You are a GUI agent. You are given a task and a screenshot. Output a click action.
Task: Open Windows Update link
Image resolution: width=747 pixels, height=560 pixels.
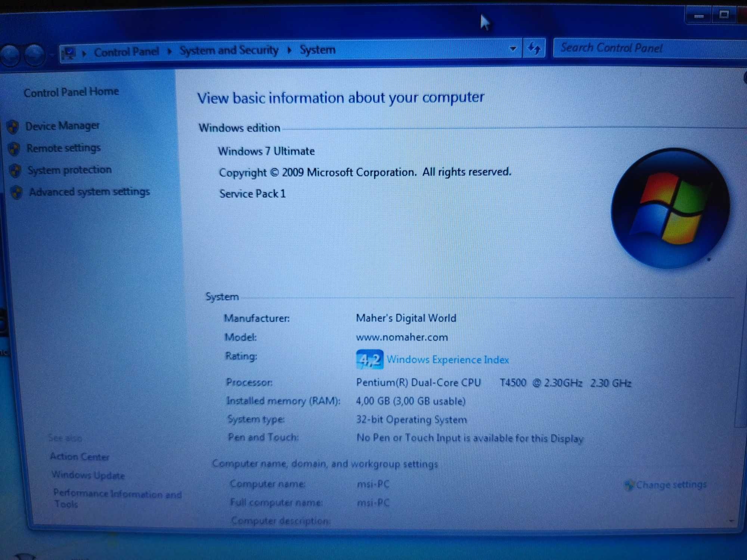88,475
